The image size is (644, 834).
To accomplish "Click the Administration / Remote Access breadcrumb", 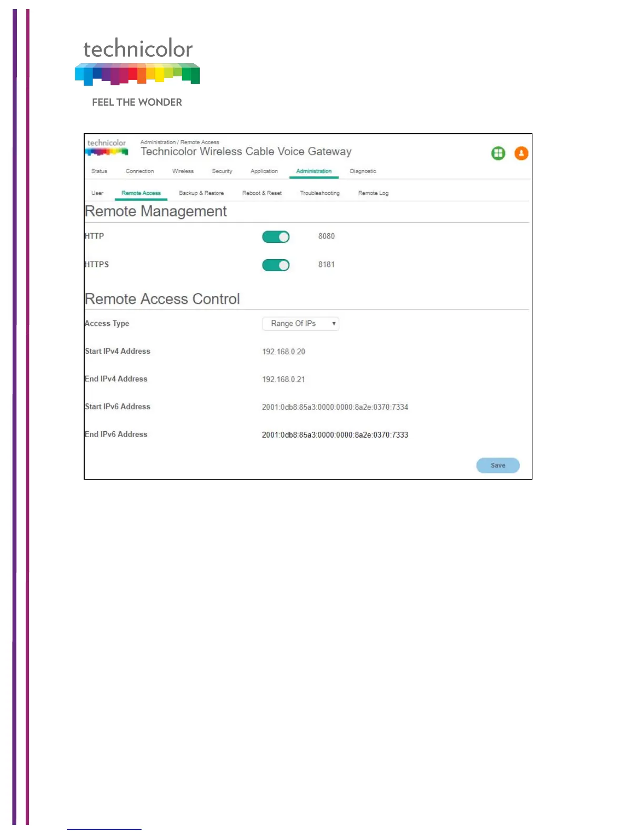I will pos(179,142).
